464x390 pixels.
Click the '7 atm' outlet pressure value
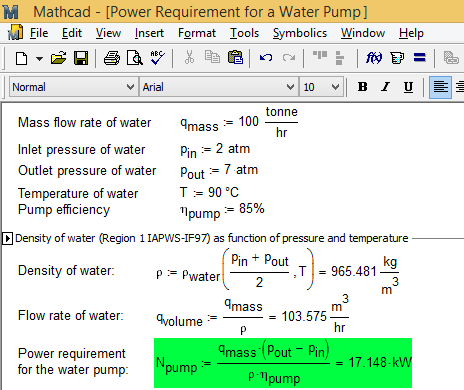[241, 170]
